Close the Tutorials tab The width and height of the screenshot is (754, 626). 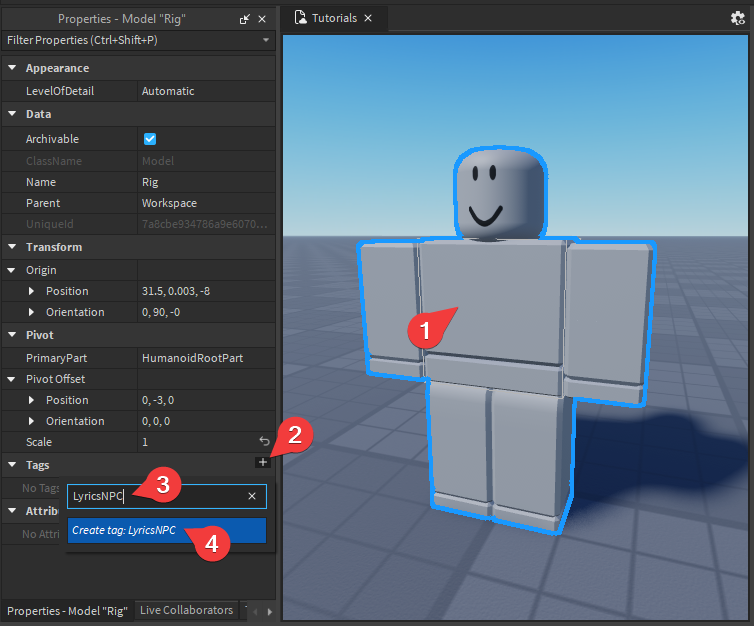368,18
